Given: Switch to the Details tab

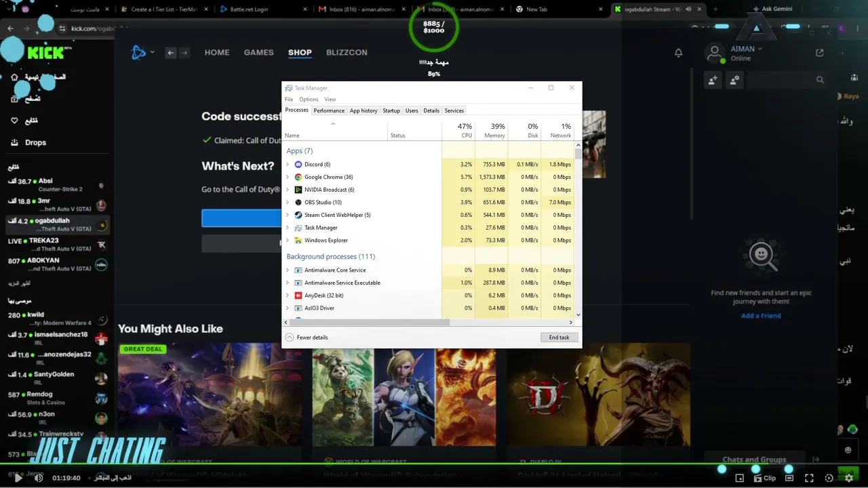Looking at the screenshot, I should pyautogui.click(x=431, y=110).
